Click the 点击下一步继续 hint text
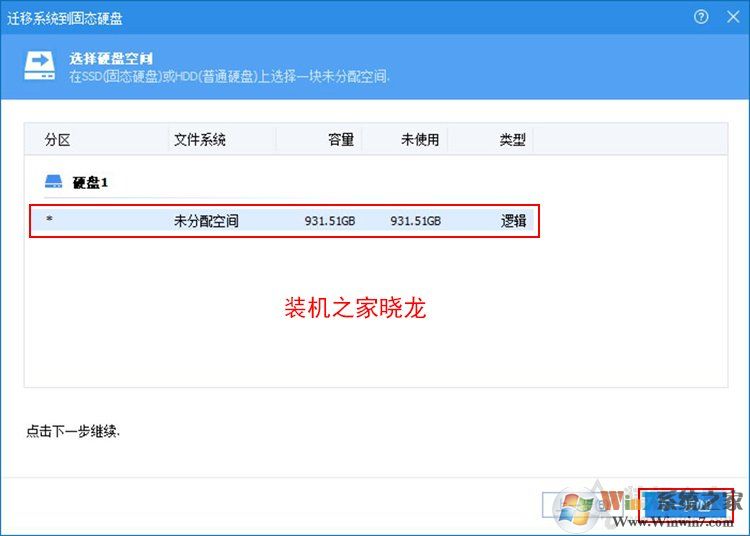 [x=73, y=431]
